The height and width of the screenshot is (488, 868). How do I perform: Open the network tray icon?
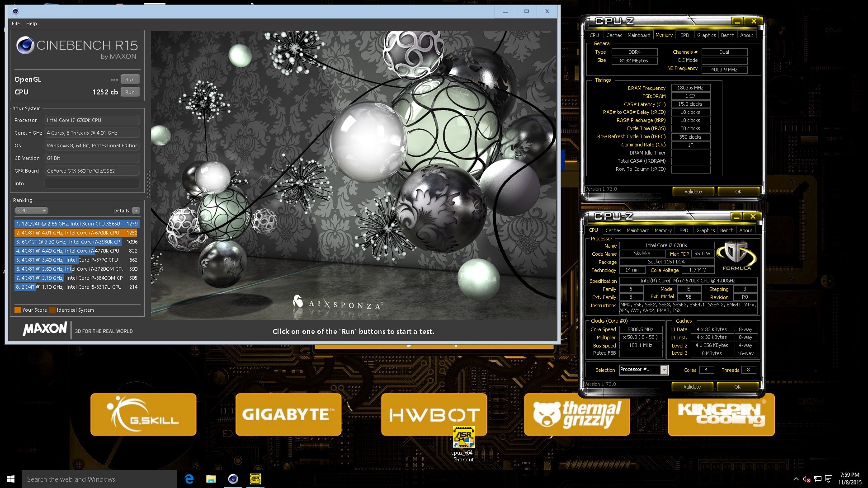818,479
